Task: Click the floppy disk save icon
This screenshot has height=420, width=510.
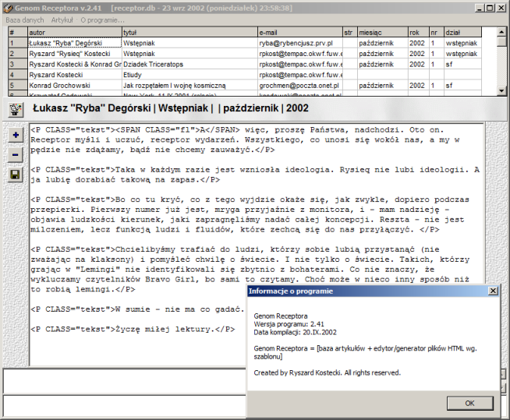Action: point(16,175)
